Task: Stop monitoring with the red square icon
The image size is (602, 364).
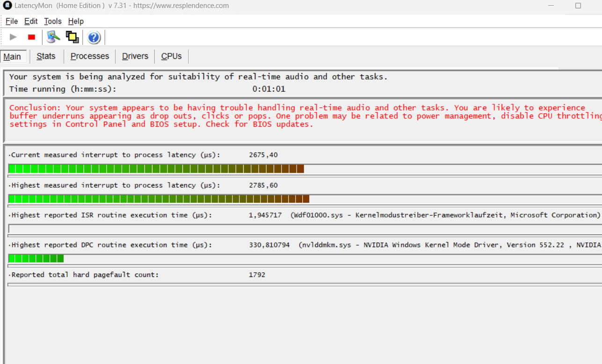Action: click(31, 37)
